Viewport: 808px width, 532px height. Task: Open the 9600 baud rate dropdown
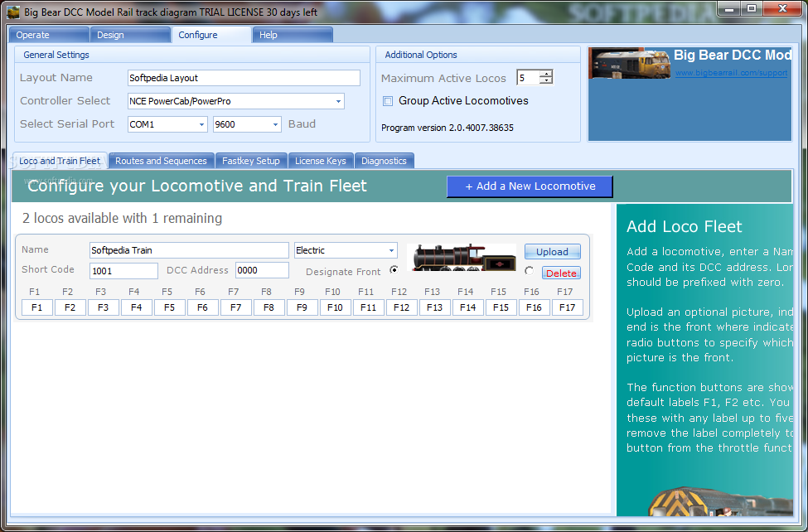click(x=275, y=124)
